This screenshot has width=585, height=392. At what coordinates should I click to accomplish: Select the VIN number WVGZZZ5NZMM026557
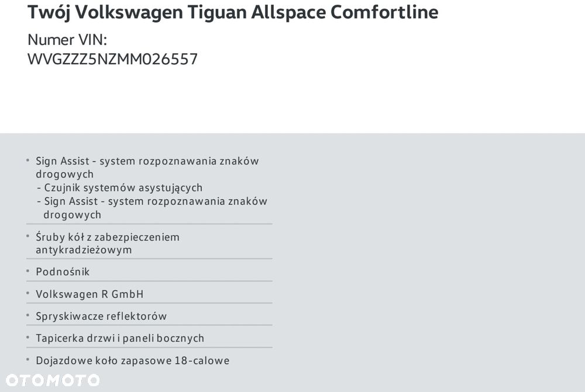click(x=112, y=59)
